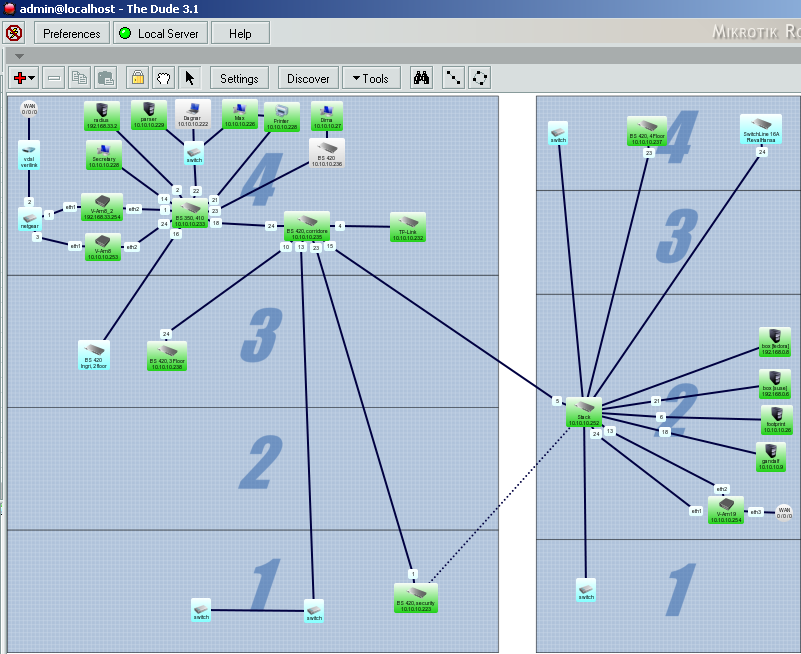
Task: Select the BS 420, 4Floor node 10.10.10.237
Action: pos(647,131)
